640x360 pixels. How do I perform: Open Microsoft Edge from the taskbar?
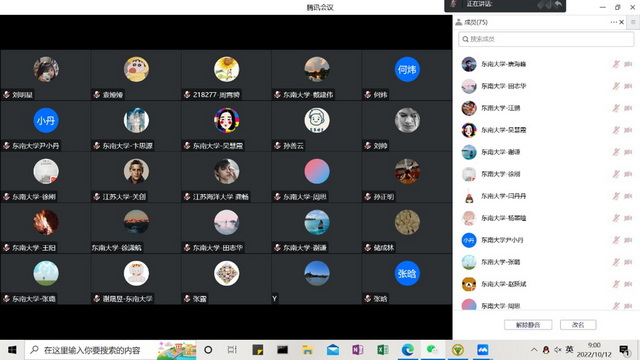(x=407, y=350)
